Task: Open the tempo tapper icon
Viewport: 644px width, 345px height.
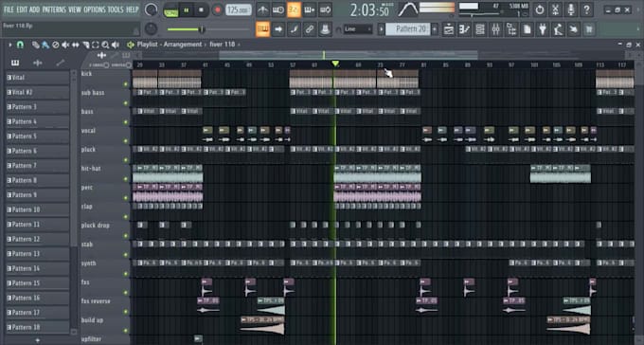Action: [558, 29]
